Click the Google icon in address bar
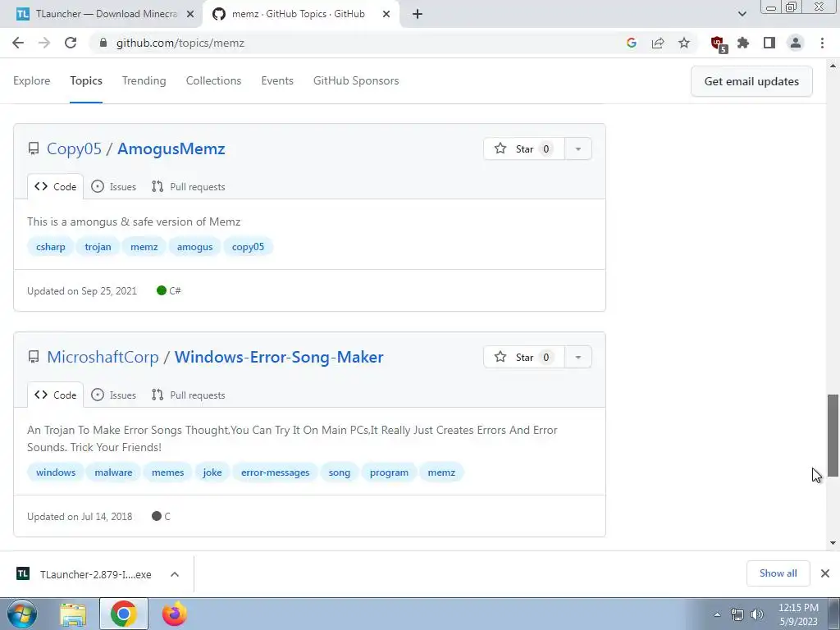This screenshot has height=630, width=840. (x=631, y=43)
